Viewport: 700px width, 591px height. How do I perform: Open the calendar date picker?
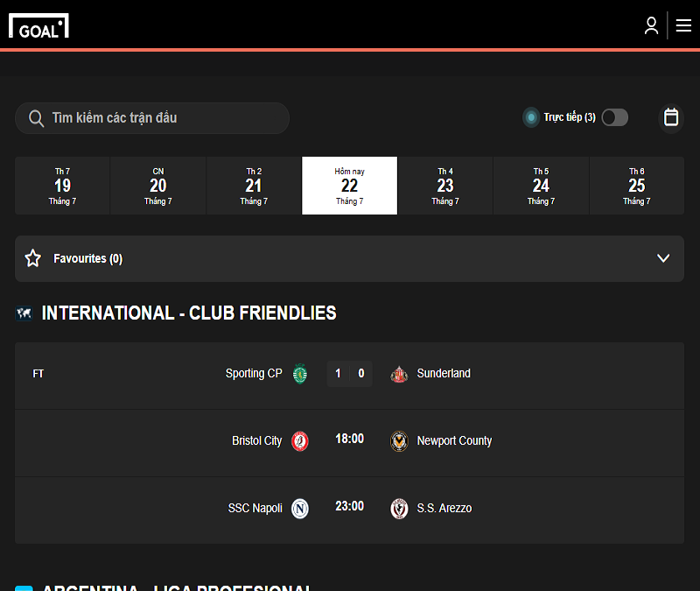click(x=671, y=117)
